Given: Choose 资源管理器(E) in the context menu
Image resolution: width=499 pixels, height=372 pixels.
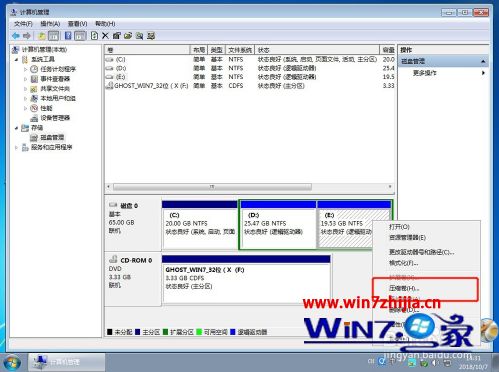Looking at the screenshot, I should [407, 237].
